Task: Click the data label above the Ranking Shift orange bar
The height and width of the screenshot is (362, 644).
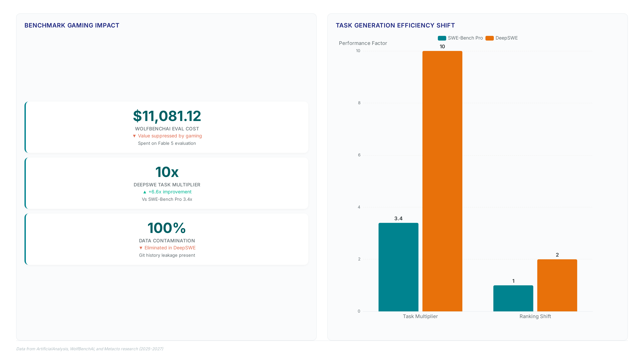Action: click(557, 255)
